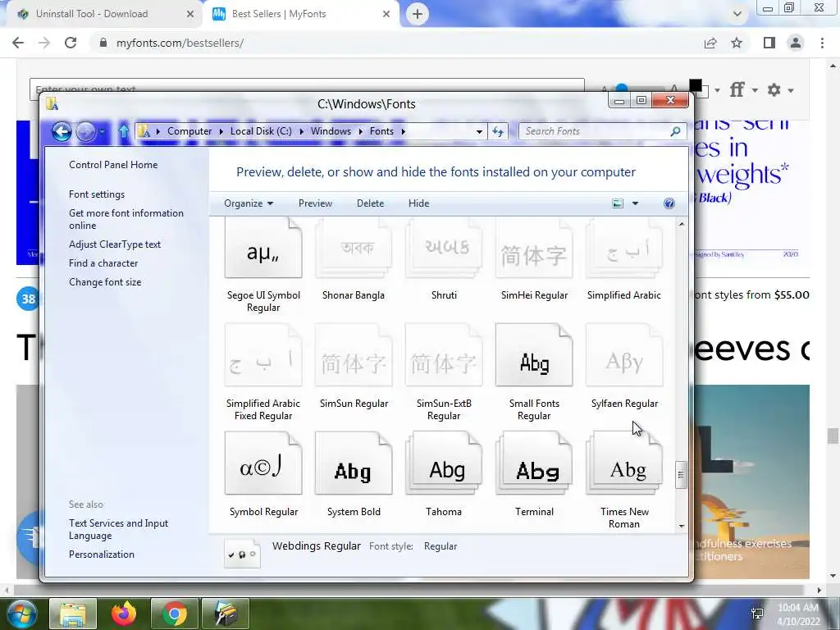Click Hide in the Fonts toolbar
The height and width of the screenshot is (630, 840).
click(418, 203)
